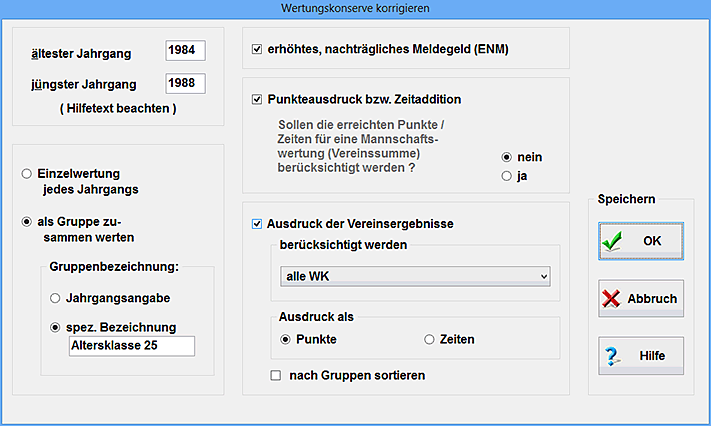Click the Altersklasse 25 text field
The height and width of the screenshot is (426, 711).
(x=131, y=347)
